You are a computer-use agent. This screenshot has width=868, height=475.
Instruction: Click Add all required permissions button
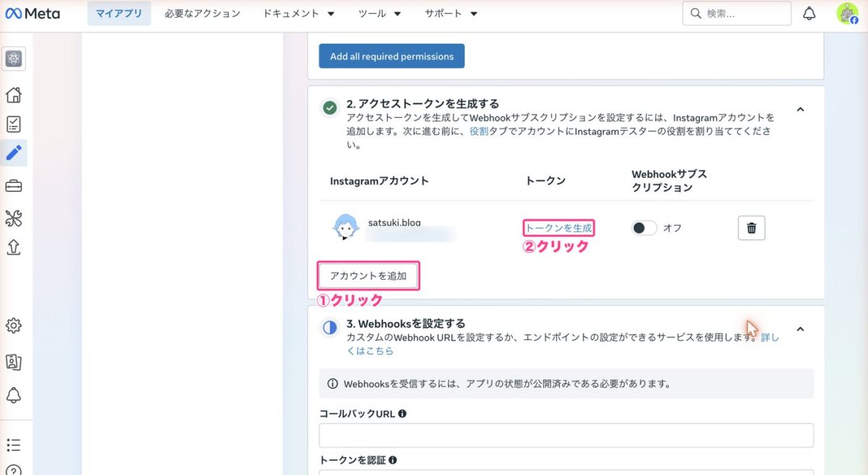click(x=392, y=56)
